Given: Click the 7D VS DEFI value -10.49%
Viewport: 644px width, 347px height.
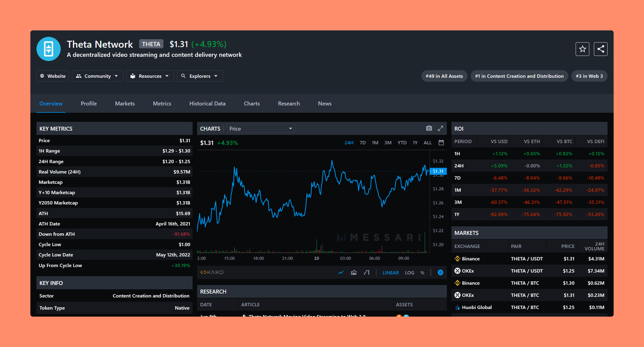Looking at the screenshot, I should click(x=595, y=178).
